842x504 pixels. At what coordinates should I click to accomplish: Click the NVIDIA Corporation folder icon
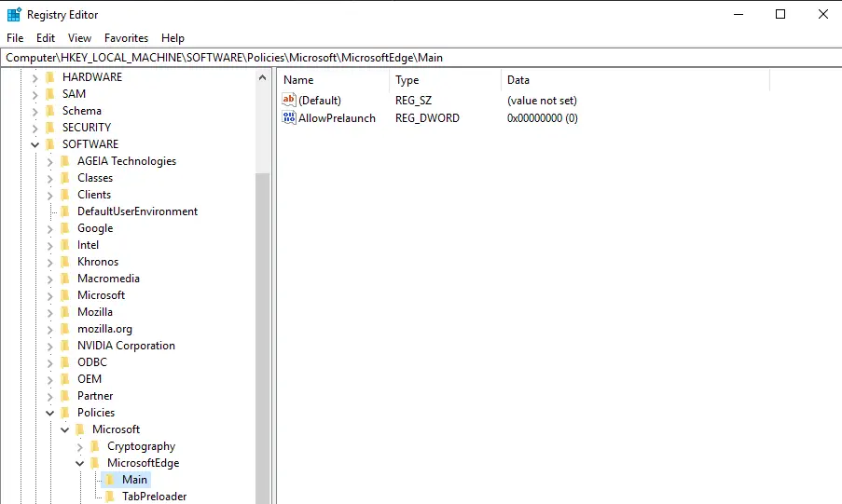tap(65, 346)
